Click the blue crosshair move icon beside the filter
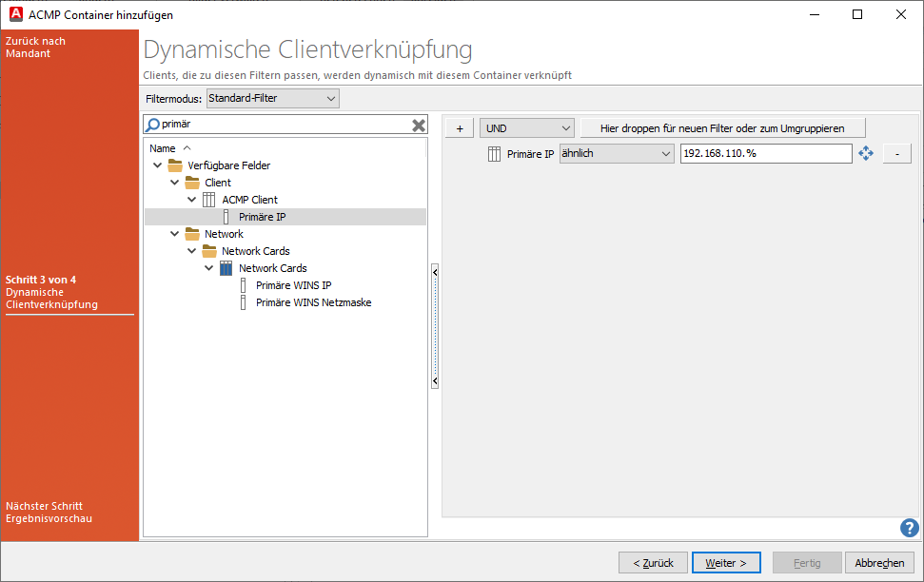The image size is (924, 582). coord(865,152)
